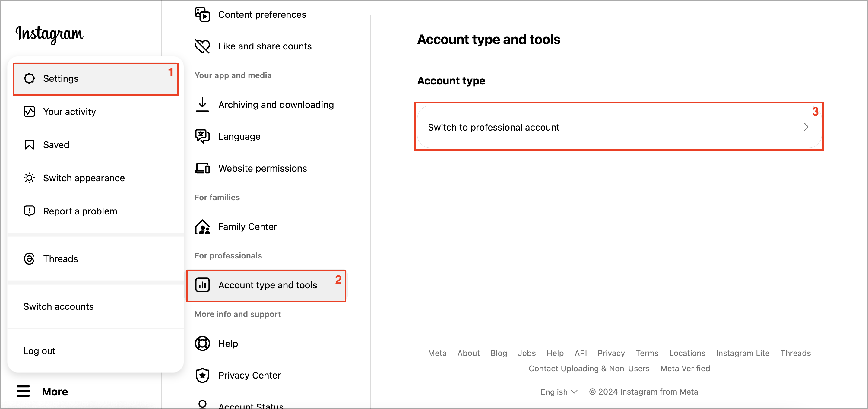Click the Jobs footer link
The width and height of the screenshot is (868, 409).
(x=527, y=353)
